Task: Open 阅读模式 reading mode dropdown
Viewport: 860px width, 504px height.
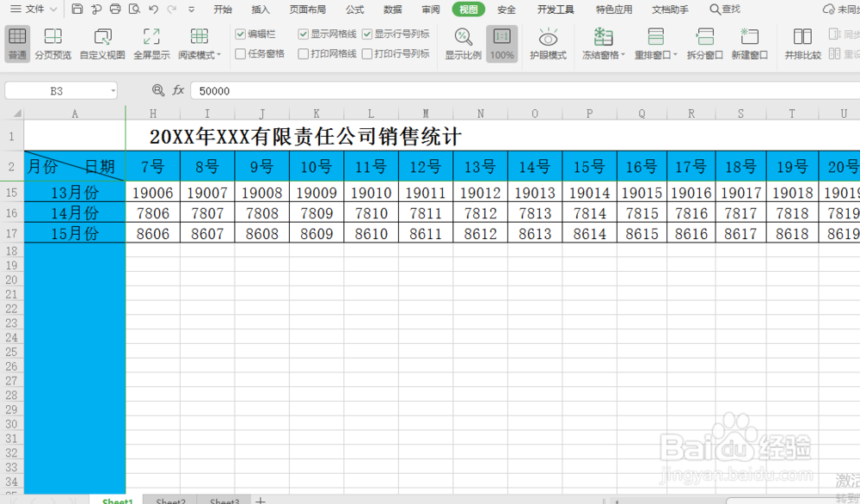Action: coord(200,44)
